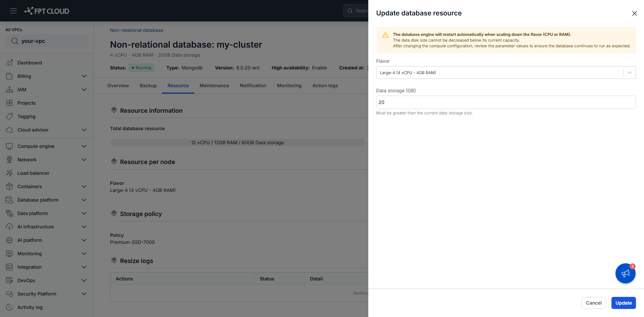Close the Update database resource panel
This screenshot has height=317, width=644.
pos(634,13)
